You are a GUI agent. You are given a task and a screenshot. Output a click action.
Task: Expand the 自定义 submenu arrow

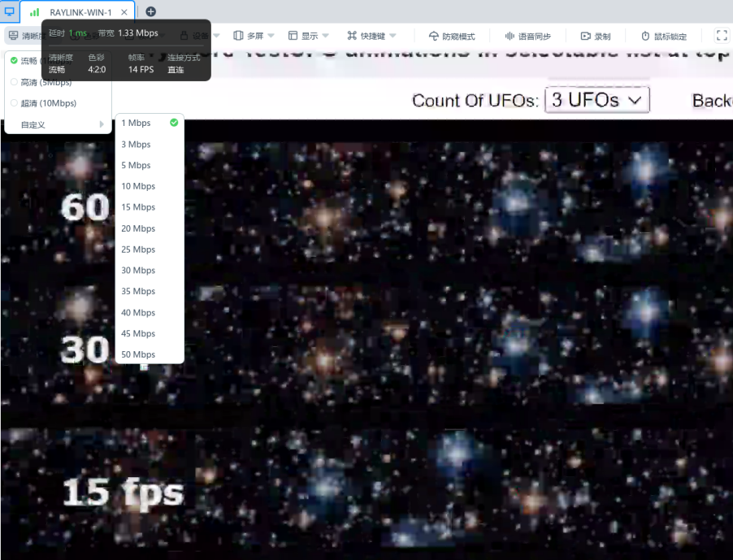pos(102,124)
